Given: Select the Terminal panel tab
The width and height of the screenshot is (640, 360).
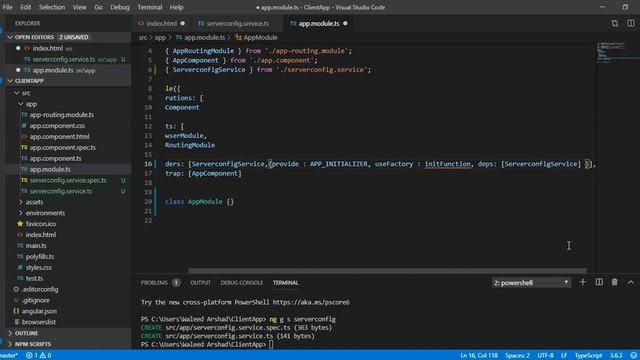Looking at the screenshot, I should [285, 282].
